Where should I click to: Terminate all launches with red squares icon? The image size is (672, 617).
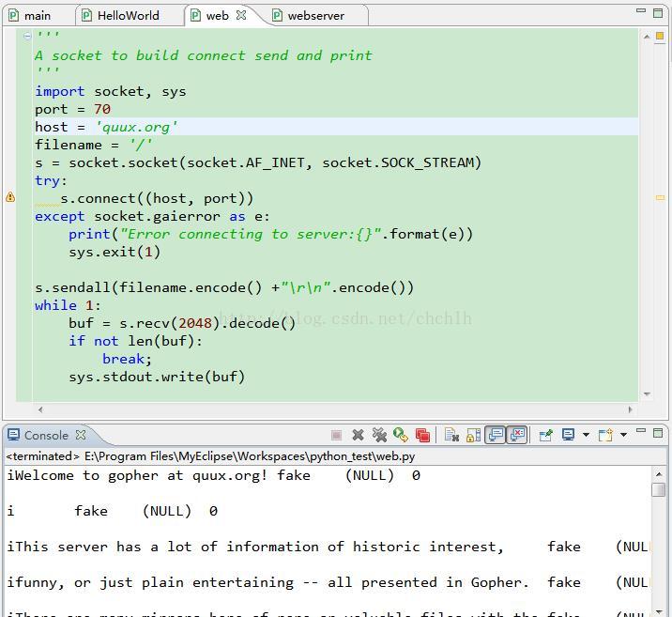pos(422,436)
